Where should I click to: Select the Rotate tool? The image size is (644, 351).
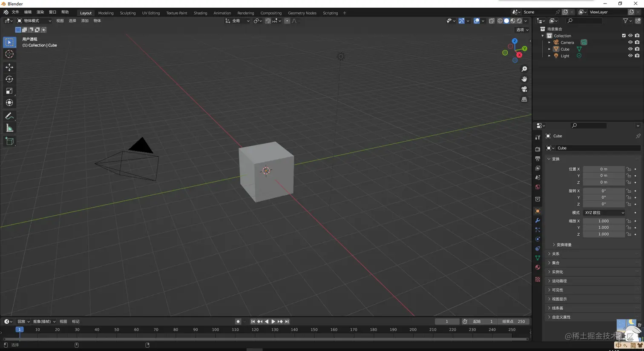(9, 79)
